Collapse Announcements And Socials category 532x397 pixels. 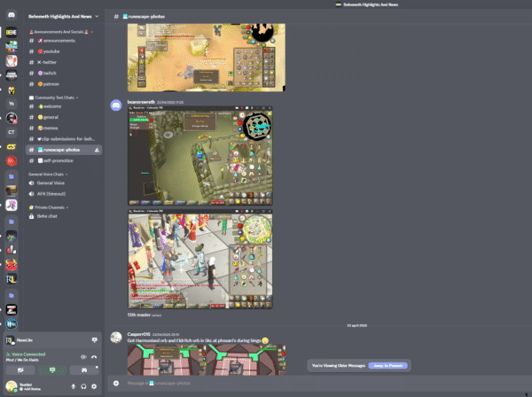[x=61, y=32]
